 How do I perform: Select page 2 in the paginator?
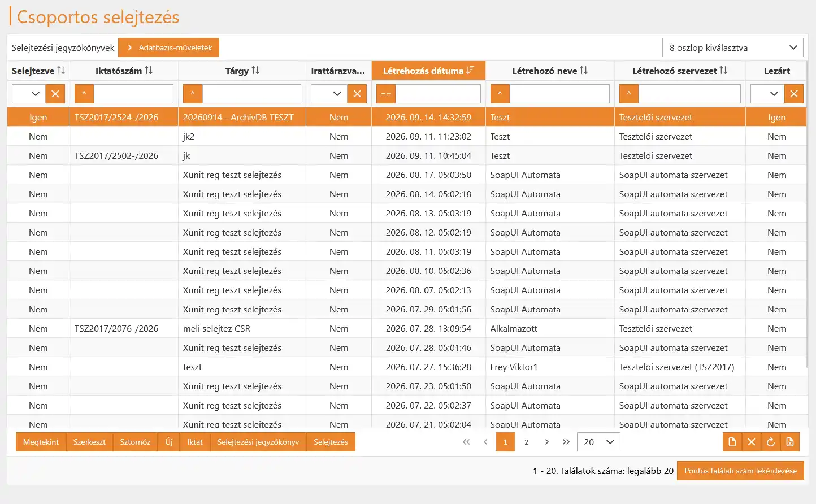coord(527,442)
